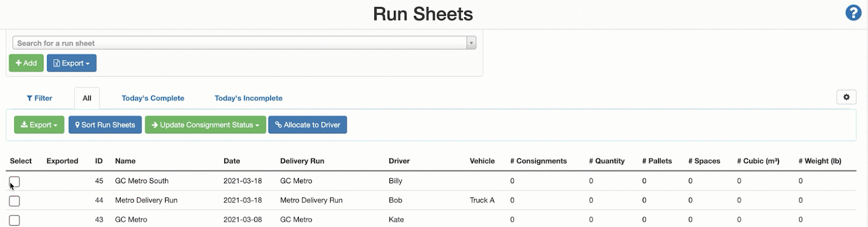This screenshot has width=868, height=227.
Task: Check the box for run sheet 43
Action: click(15, 220)
